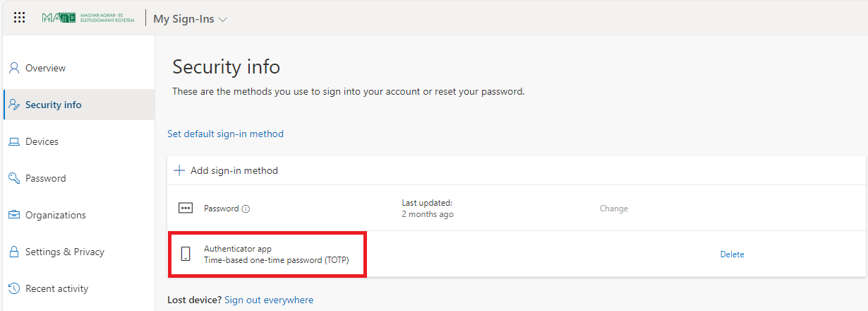Image resolution: width=868 pixels, height=311 pixels.
Task: Click the Password info circle icon
Action: [246, 209]
